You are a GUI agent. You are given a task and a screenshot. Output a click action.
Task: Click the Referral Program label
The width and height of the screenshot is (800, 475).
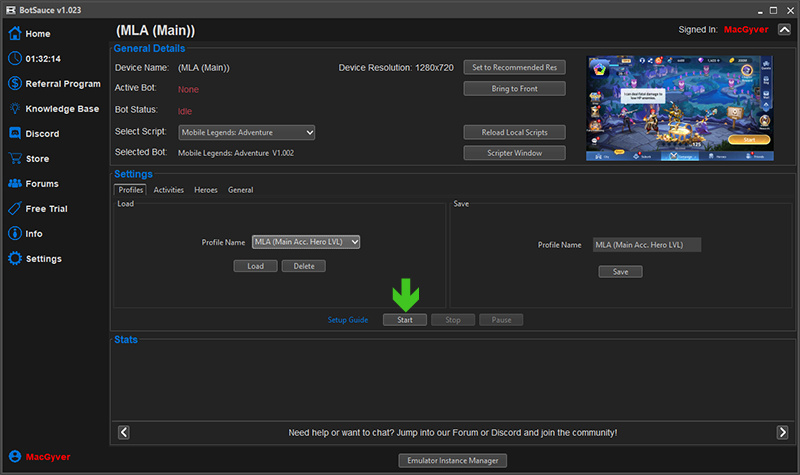tap(63, 84)
